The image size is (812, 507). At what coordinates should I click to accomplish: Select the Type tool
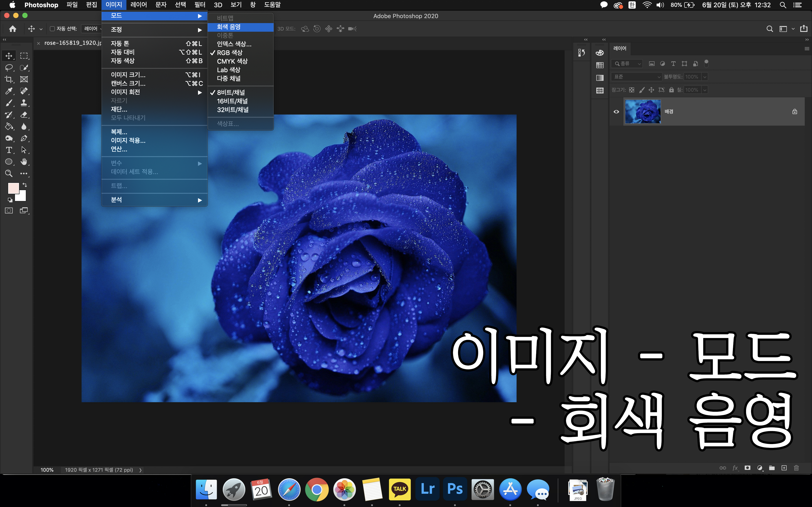click(x=9, y=150)
